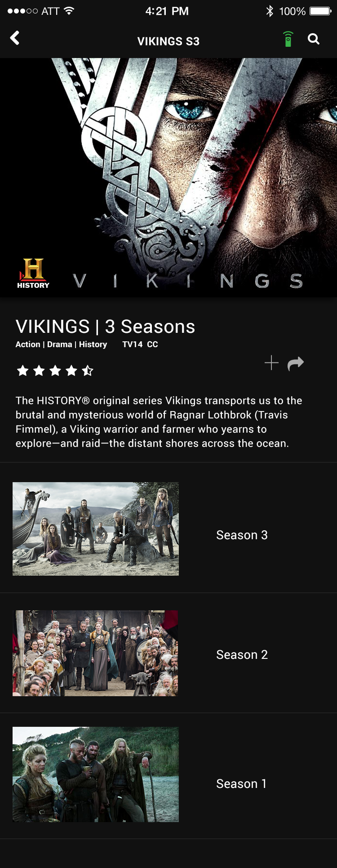The image size is (337, 868).
Task: Open the green remote control icon
Action: coord(288,39)
